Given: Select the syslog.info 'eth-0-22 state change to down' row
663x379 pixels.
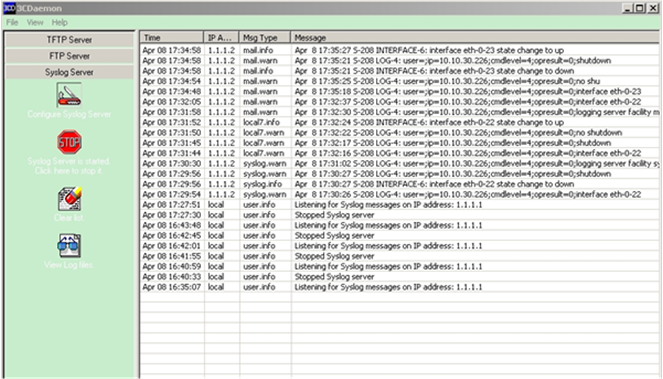Looking at the screenshot, I should (x=400, y=184).
